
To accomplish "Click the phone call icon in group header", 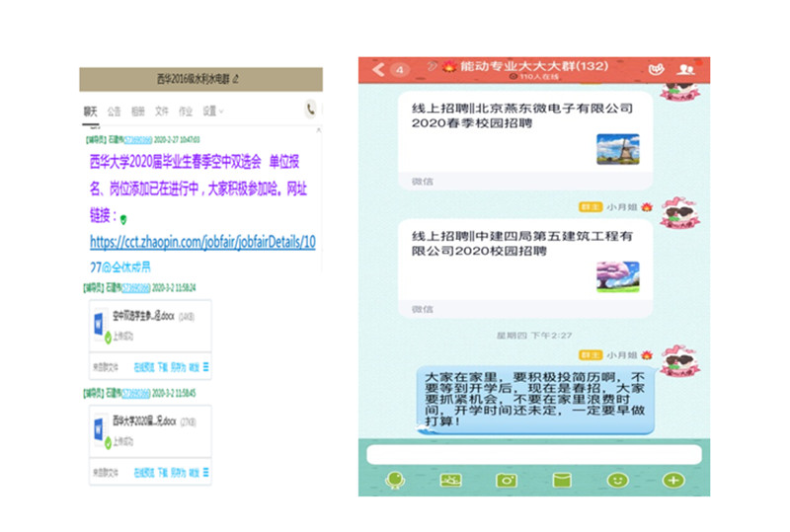I will 311,110.
